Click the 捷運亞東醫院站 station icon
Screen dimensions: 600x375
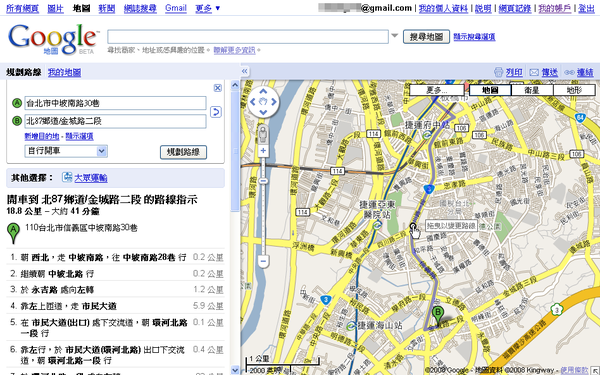378,225
